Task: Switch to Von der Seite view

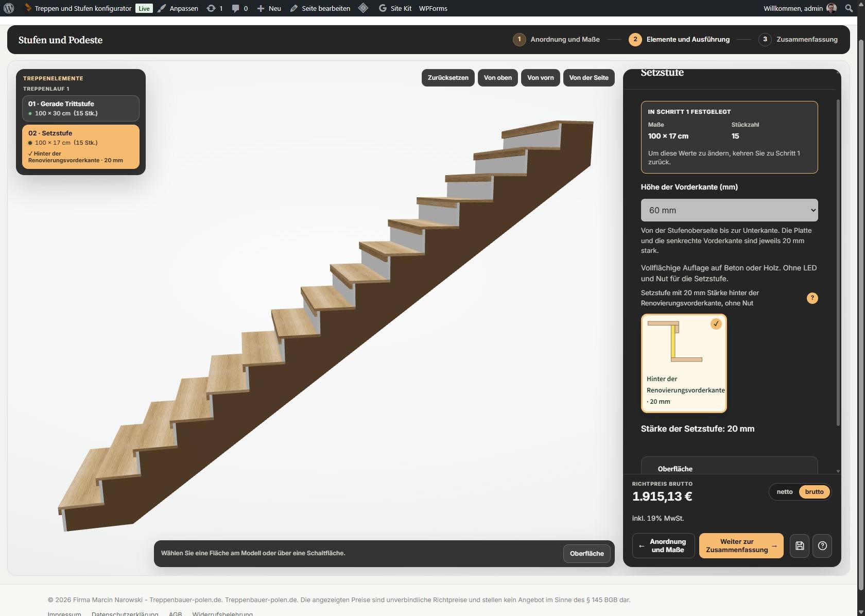Action: [589, 78]
